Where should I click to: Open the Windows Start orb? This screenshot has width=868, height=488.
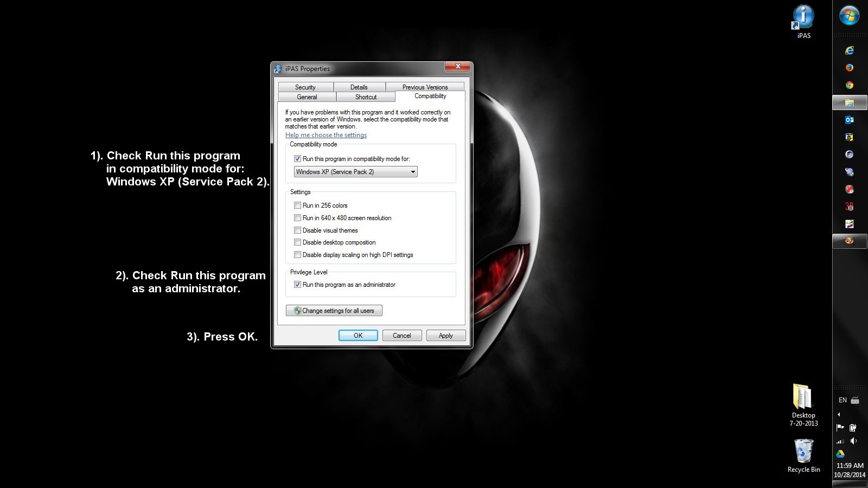pyautogui.click(x=850, y=15)
